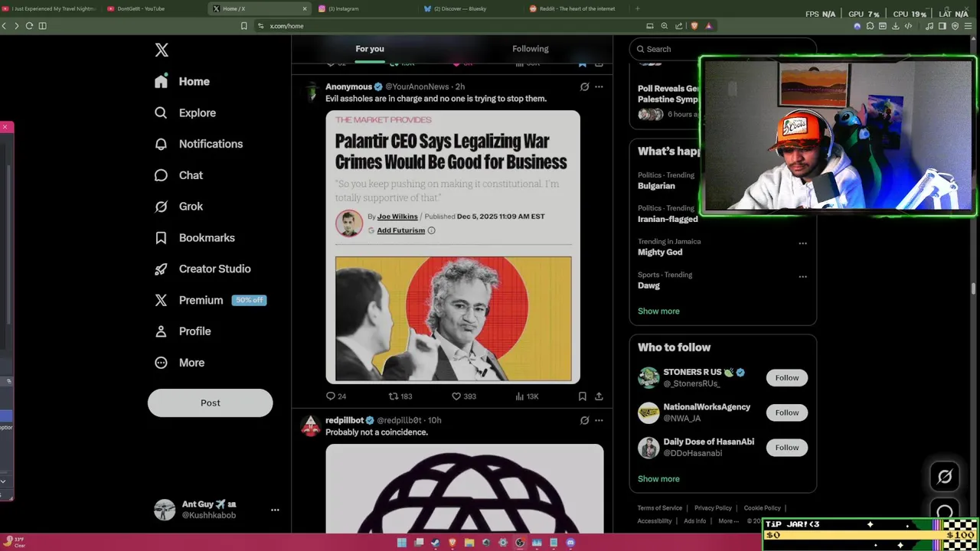Open redpillbot avatar

(x=311, y=426)
